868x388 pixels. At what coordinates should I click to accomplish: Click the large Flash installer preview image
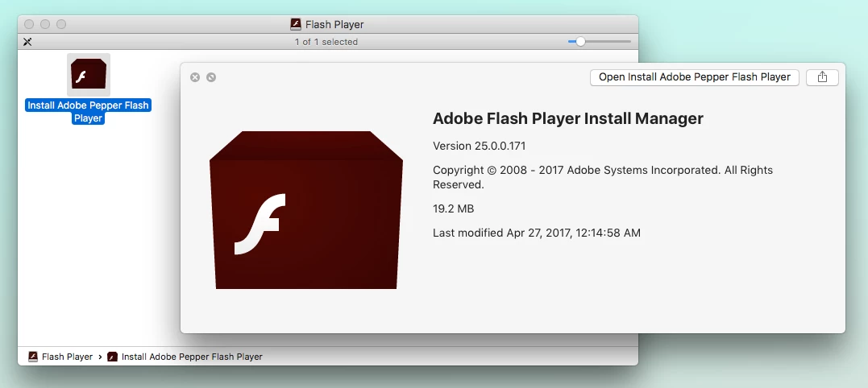click(x=305, y=210)
